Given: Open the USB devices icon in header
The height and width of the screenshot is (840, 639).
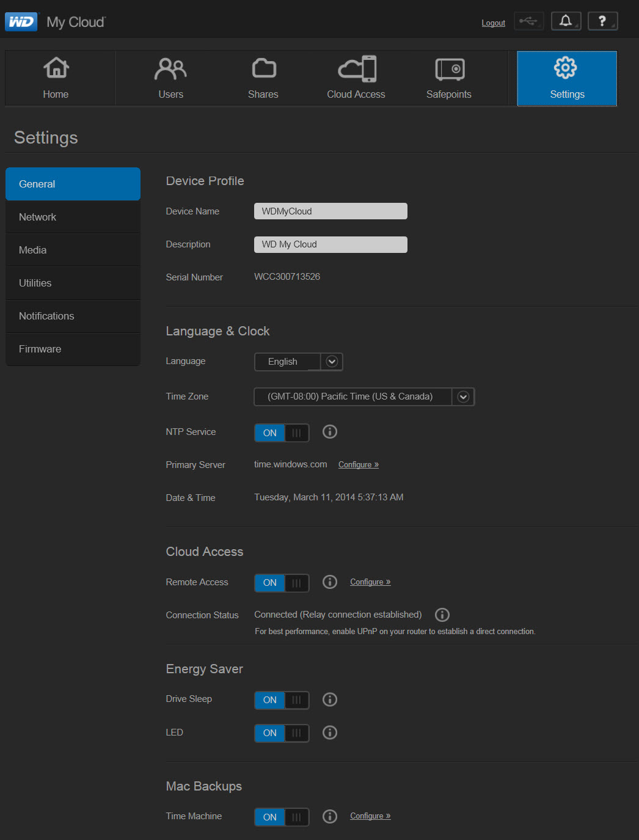Looking at the screenshot, I should pyautogui.click(x=528, y=21).
